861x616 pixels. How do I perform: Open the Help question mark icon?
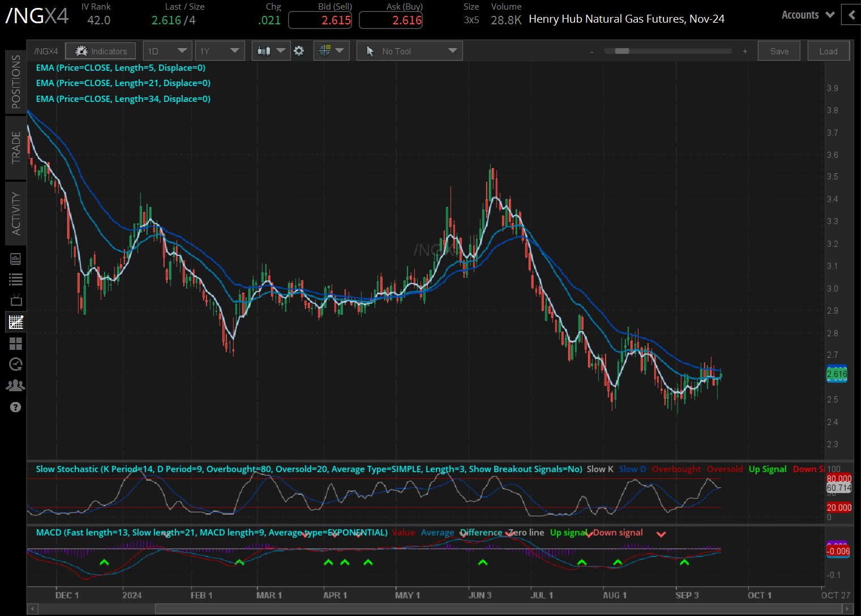coord(15,407)
